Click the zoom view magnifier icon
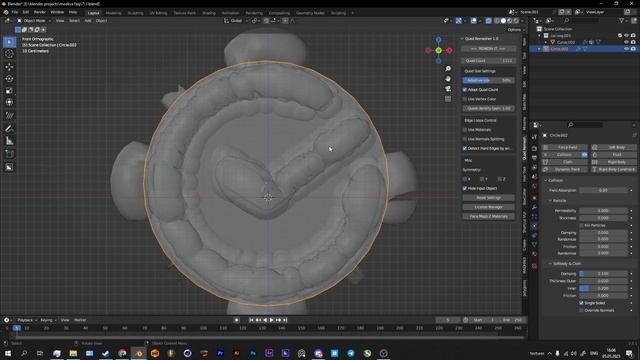 (x=448, y=69)
